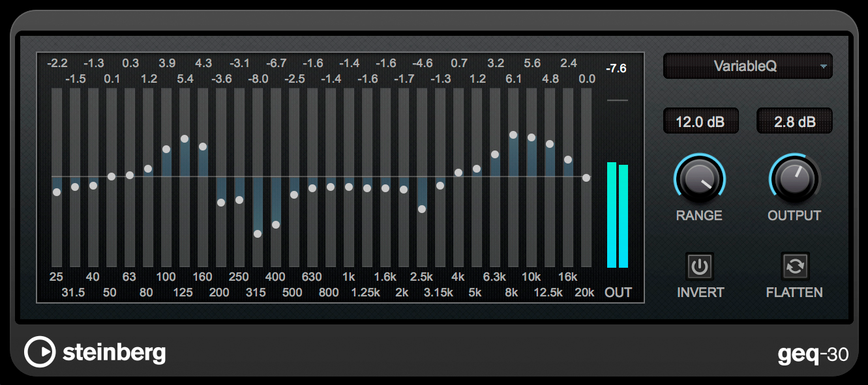Click the 40 Hz band slider handle

93,186
